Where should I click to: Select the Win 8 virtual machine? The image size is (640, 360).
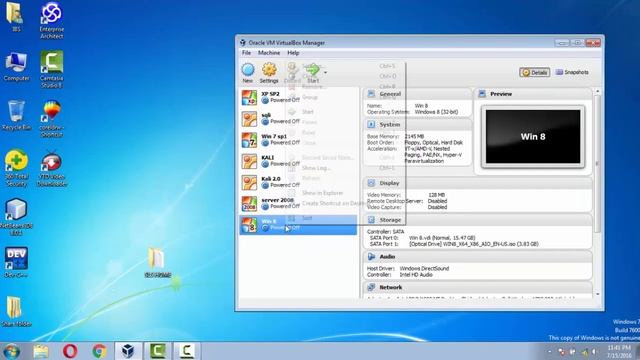(298, 225)
